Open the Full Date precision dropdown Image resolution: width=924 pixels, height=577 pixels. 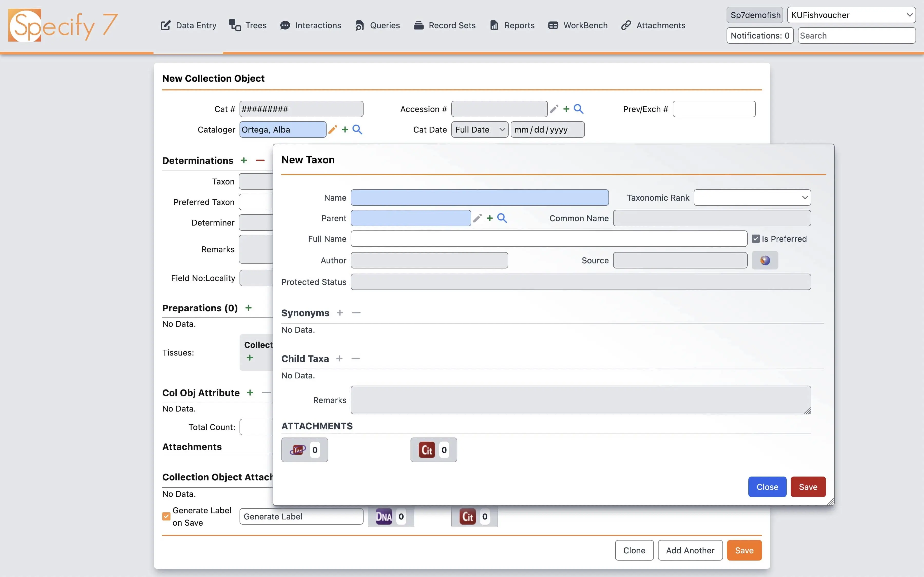479,129
